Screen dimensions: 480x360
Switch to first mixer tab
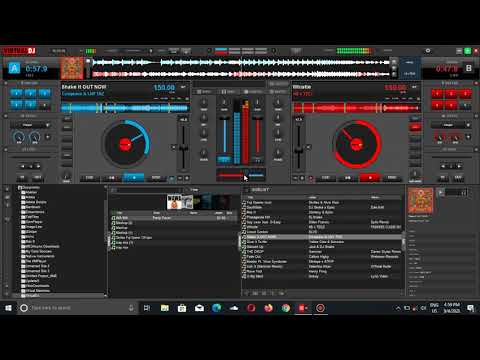[204, 91]
